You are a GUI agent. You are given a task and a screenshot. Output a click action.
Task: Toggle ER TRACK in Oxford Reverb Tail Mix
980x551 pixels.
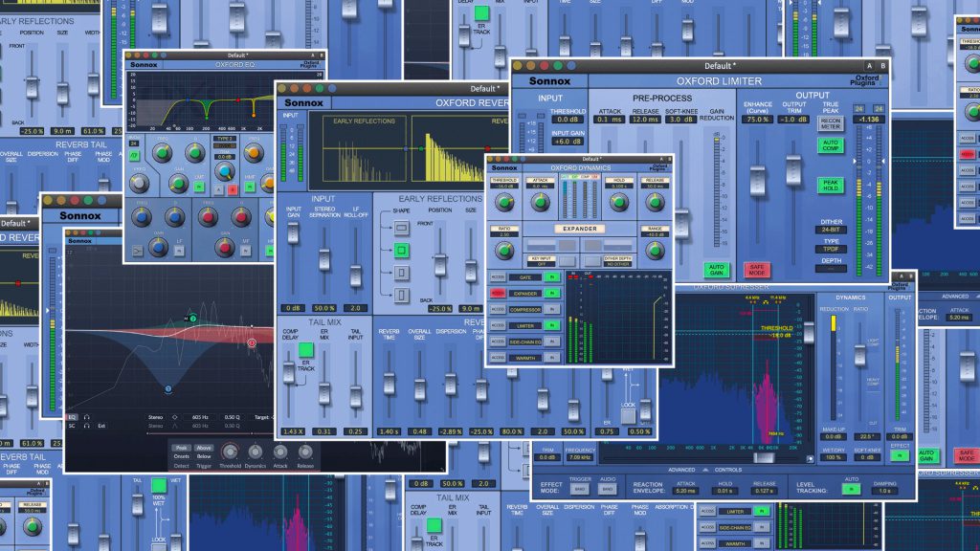pyautogui.click(x=305, y=350)
